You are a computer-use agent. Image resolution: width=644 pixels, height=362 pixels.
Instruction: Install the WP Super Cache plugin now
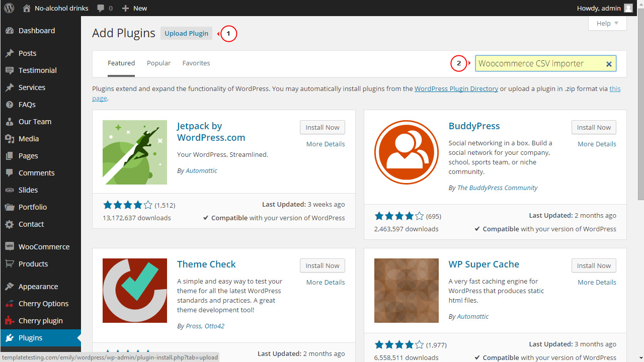[594, 265]
